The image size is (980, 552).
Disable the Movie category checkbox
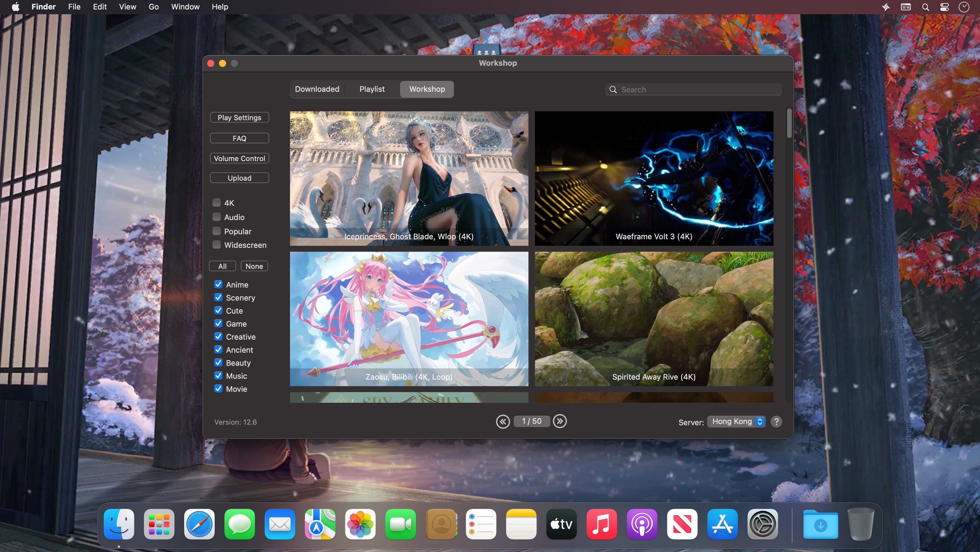tap(218, 388)
